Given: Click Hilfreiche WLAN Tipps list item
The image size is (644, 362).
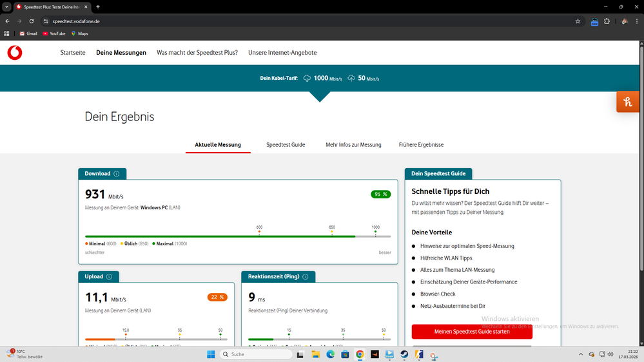Looking at the screenshot, I should click(x=446, y=258).
